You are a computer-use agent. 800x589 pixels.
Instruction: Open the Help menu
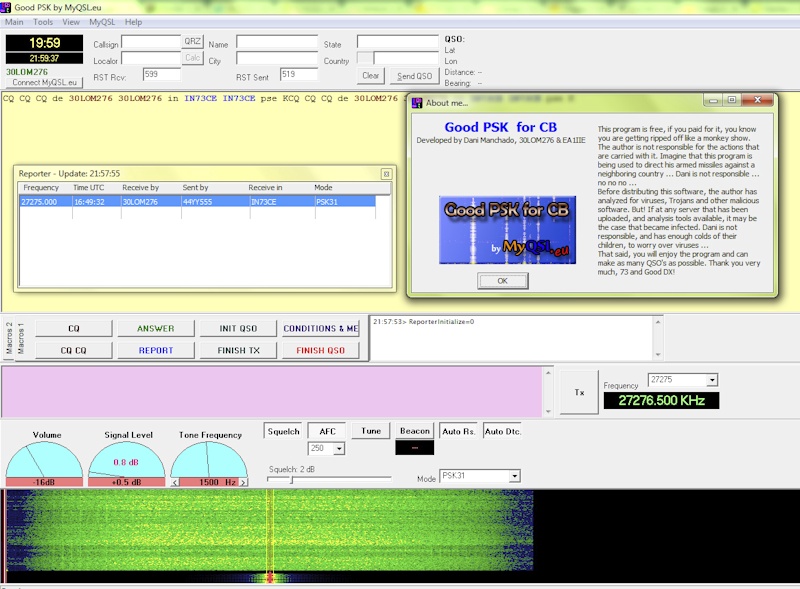coord(133,22)
